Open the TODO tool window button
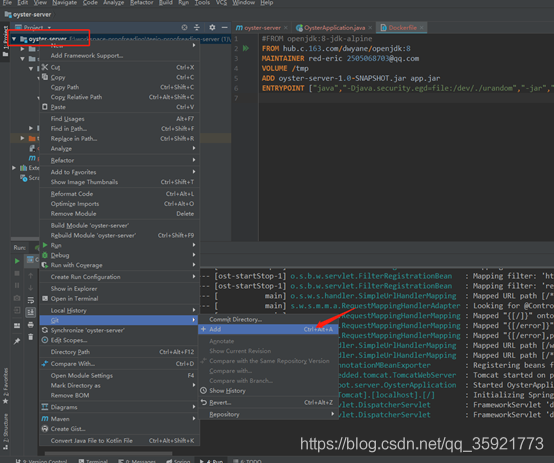This screenshot has height=463, width=554. 247,461
